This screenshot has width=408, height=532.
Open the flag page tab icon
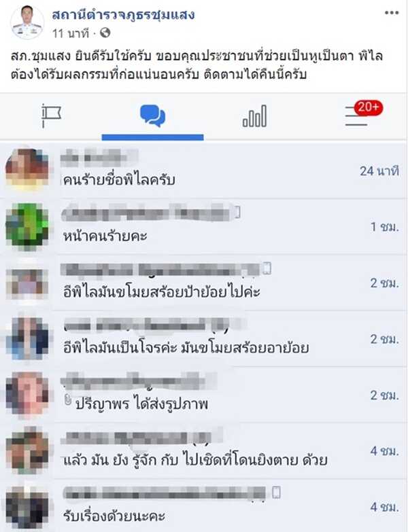click(x=51, y=116)
